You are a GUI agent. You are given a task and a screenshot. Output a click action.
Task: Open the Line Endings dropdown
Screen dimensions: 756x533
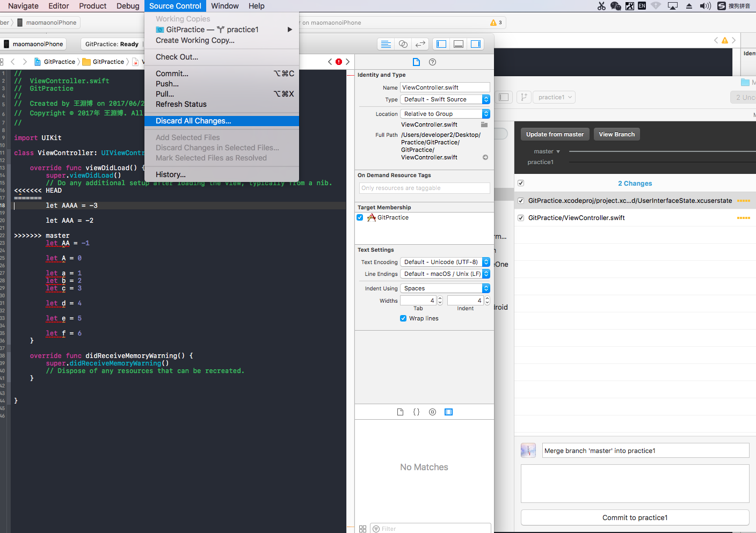(x=445, y=274)
